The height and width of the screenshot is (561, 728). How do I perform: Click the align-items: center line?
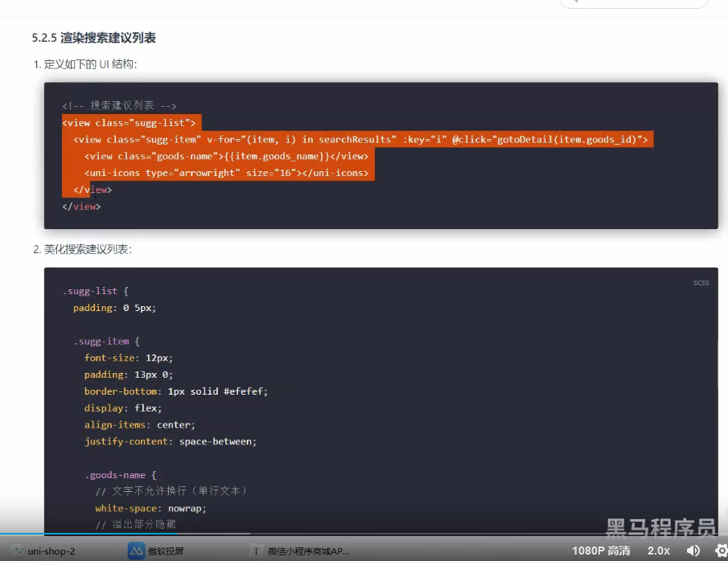140,425
